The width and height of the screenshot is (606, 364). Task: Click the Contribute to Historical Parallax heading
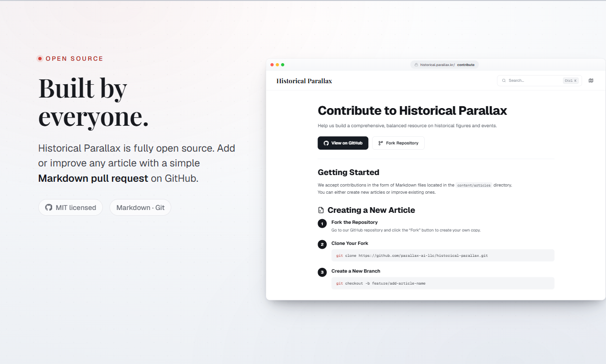coord(412,110)
